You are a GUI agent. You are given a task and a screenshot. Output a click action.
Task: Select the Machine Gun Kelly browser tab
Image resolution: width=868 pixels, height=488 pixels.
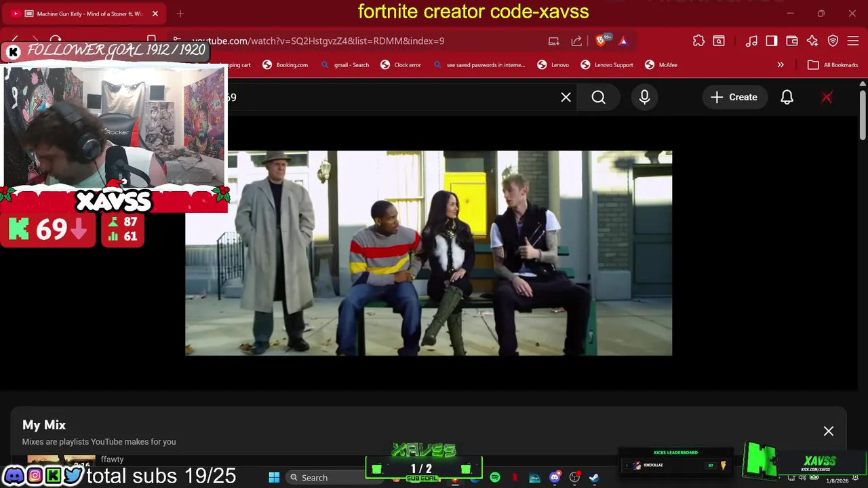point(83,14)
